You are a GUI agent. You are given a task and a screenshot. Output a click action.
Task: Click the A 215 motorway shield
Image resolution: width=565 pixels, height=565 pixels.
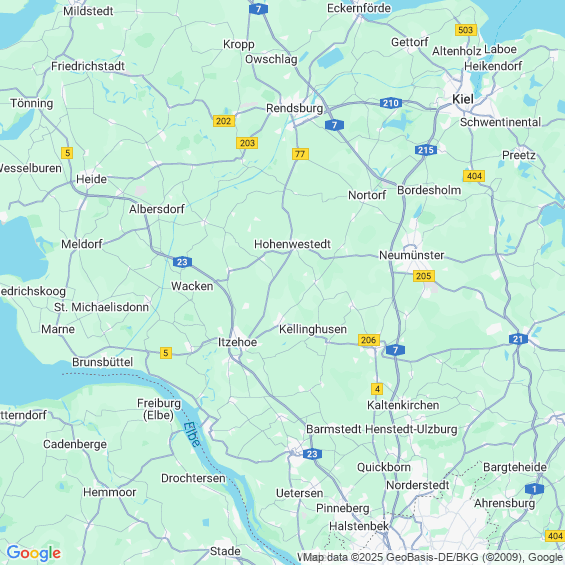click(426, 150)
